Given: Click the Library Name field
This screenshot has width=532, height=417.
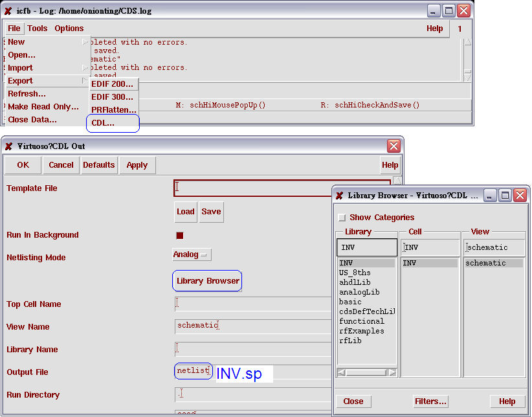Looking at the screenshot, I should (x=253, y=349).
